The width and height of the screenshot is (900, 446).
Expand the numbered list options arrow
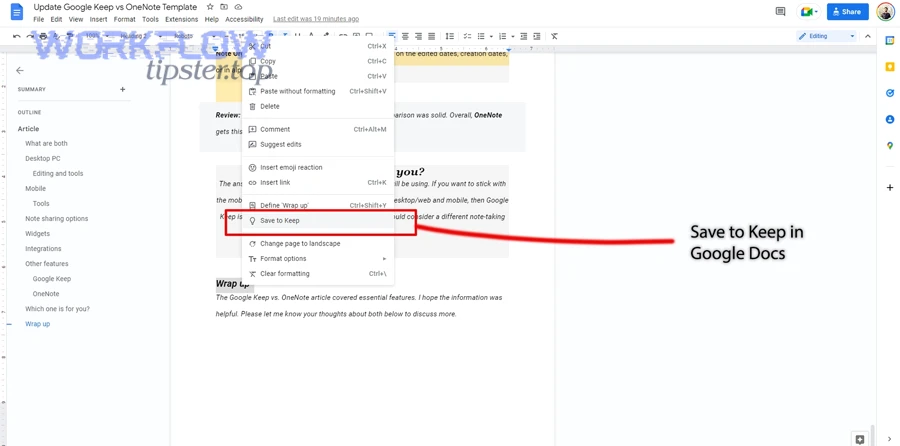[x=513, y=36]
